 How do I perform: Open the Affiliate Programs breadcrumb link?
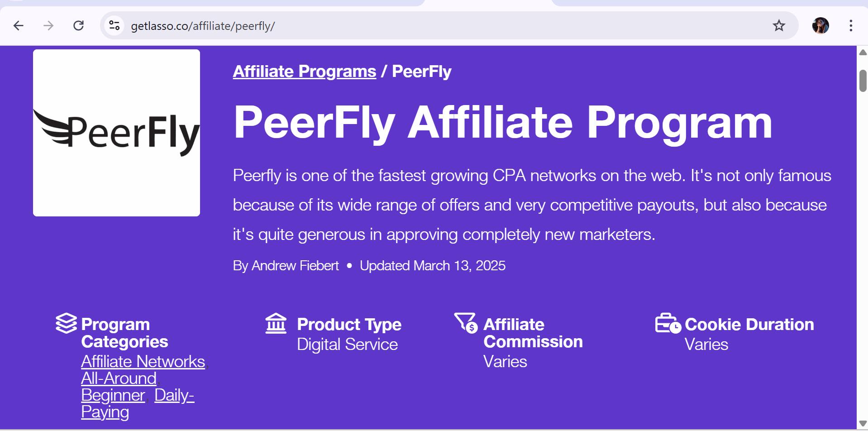tap(304, 72)
